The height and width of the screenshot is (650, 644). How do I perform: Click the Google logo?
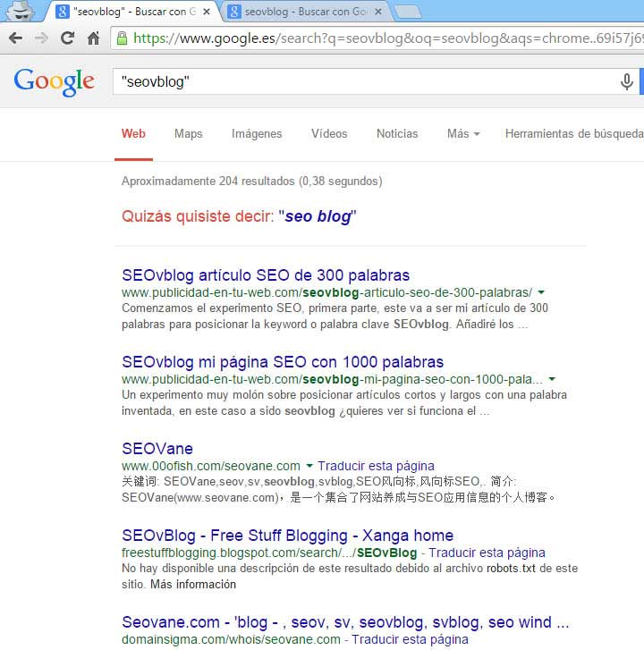pos(54,81)
